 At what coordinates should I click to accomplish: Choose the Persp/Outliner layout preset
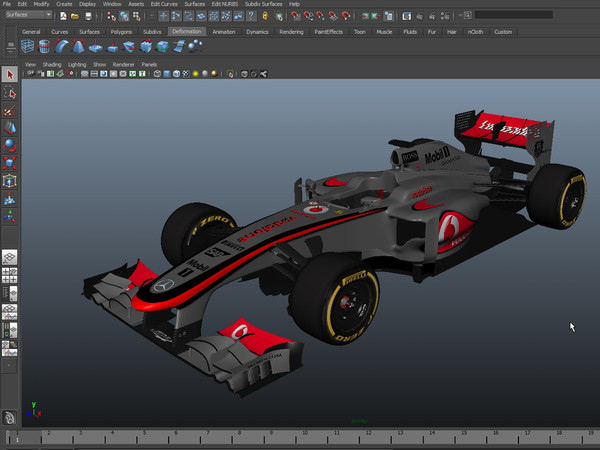click(x=10, y=294)
